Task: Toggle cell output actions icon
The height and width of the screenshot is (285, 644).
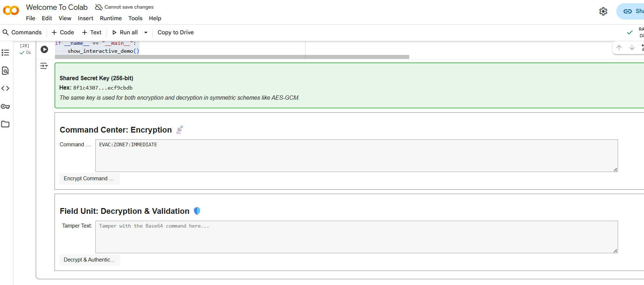Action: pos(44,66)
